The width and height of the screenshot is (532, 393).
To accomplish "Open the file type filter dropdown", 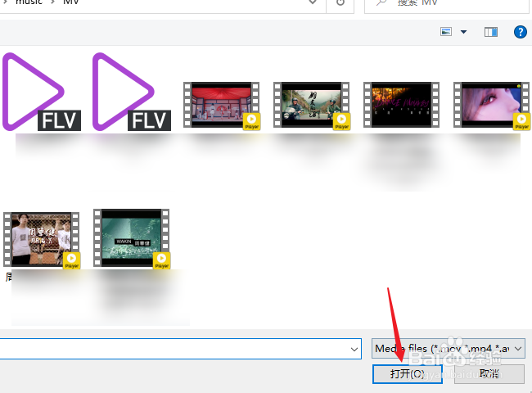I will [x=449, y=348].
